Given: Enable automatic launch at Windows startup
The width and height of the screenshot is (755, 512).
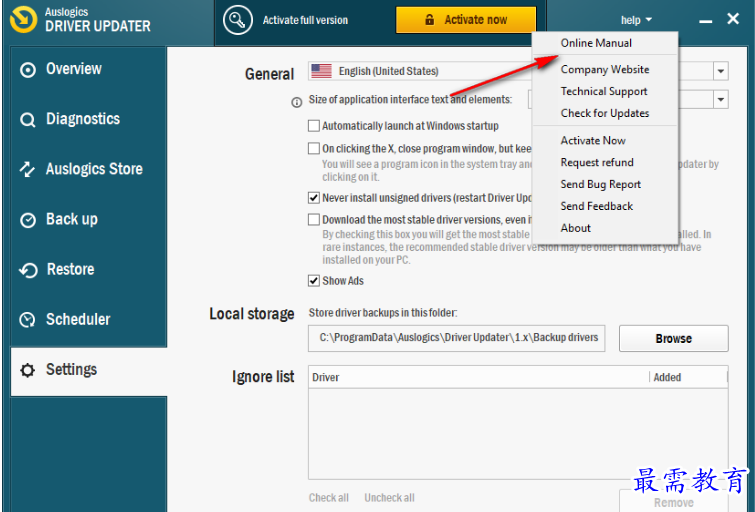Looking at the screenshot, I should click(314, 126).
